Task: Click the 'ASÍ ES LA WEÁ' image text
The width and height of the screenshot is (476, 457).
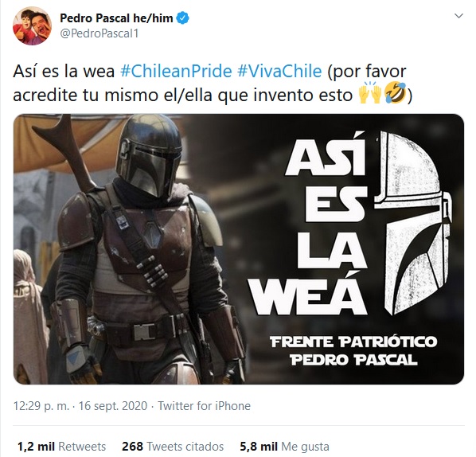Action: point(310,223)
